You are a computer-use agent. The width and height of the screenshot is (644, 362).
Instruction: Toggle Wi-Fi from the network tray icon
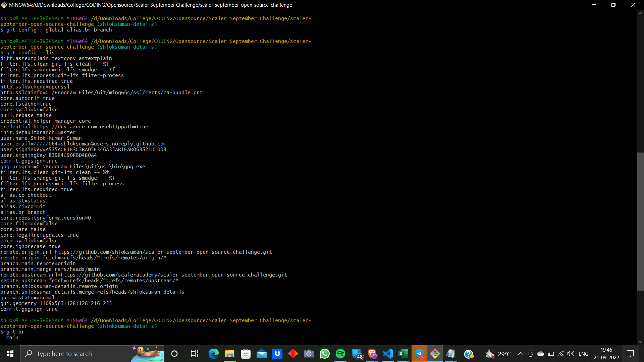coord(561,354)
